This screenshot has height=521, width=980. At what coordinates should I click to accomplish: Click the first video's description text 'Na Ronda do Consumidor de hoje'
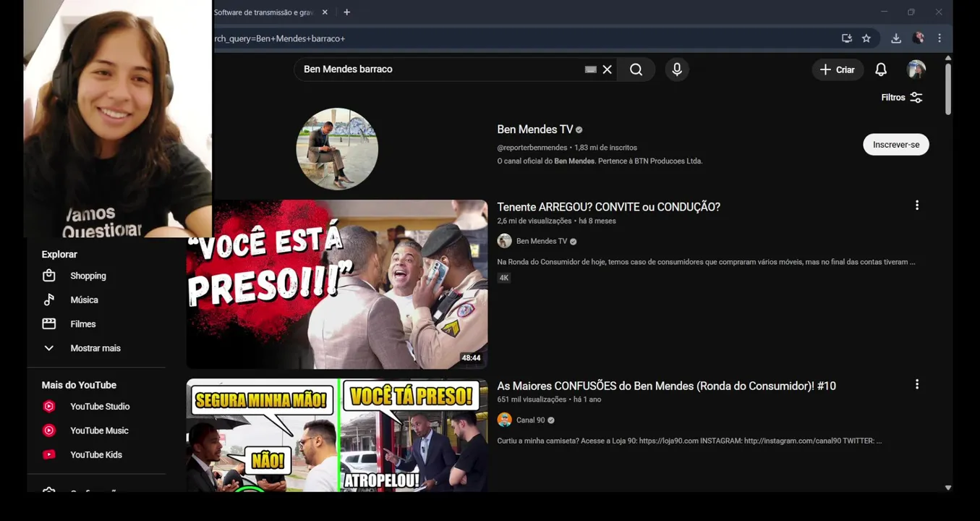tap(706, 262)
